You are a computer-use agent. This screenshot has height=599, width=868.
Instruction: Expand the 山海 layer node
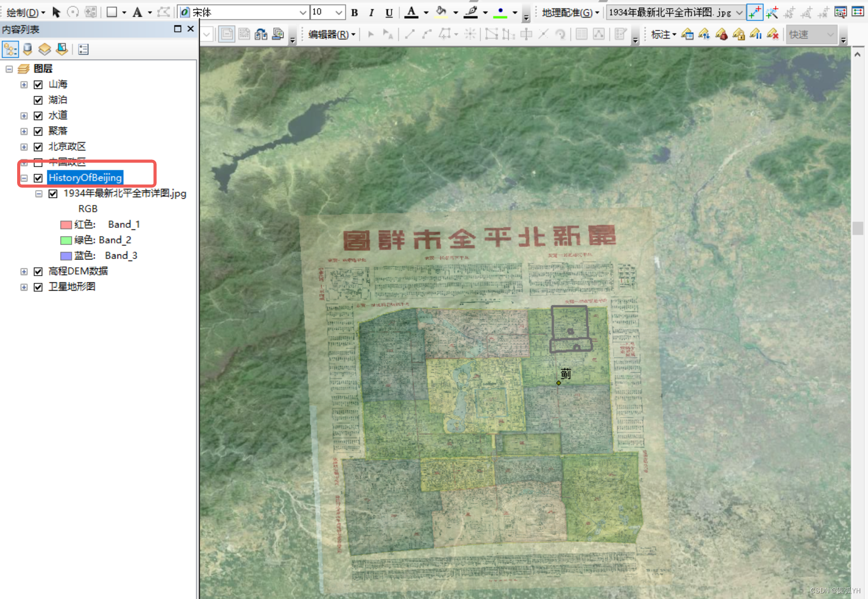pyautogui.click(x=24, y=84)
